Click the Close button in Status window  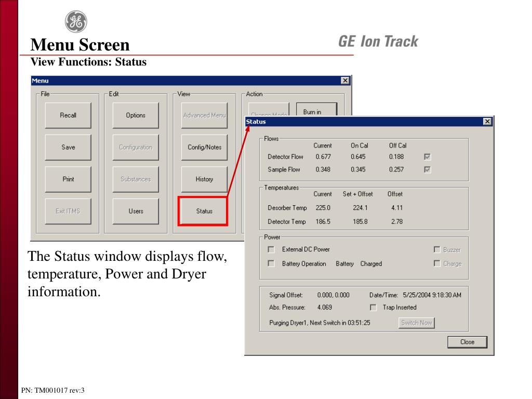point(467,342)
